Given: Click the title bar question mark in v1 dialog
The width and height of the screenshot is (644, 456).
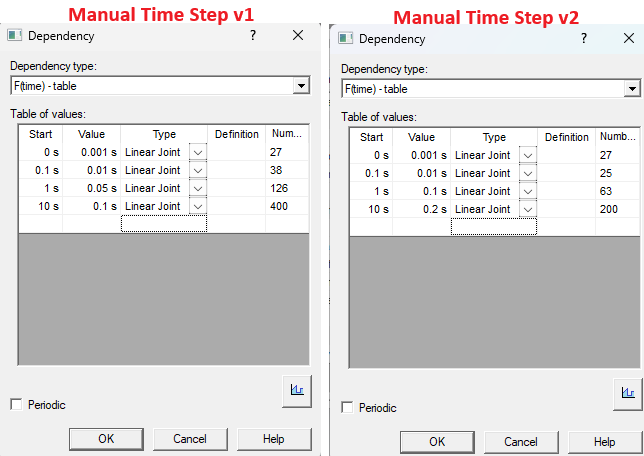Looking at the screenshot, I should click(252, 35).
